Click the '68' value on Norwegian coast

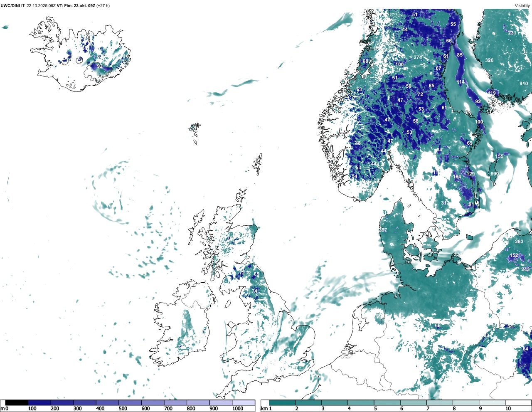tap(365, 61)
